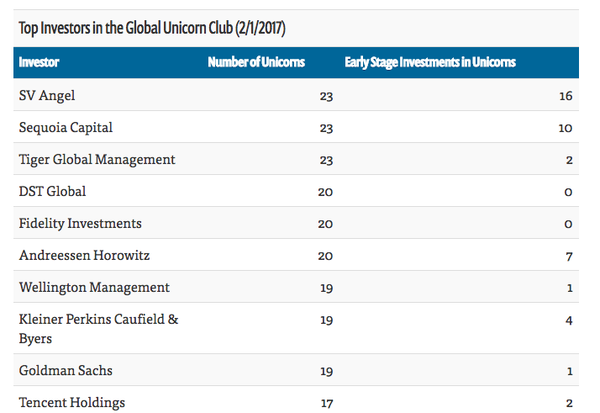
Task: Click Tiger Global Management's unicorn count 23
Action: 326,160
